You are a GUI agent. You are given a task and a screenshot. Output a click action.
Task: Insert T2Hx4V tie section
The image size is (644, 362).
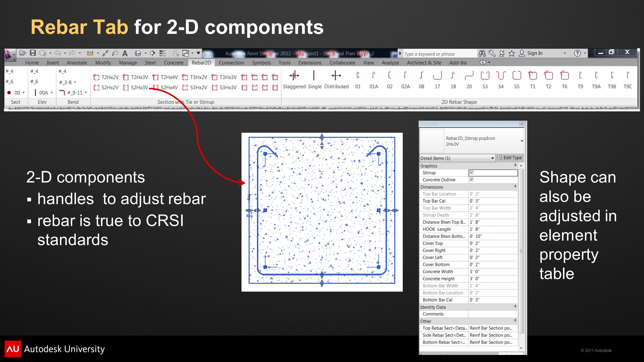165,77
